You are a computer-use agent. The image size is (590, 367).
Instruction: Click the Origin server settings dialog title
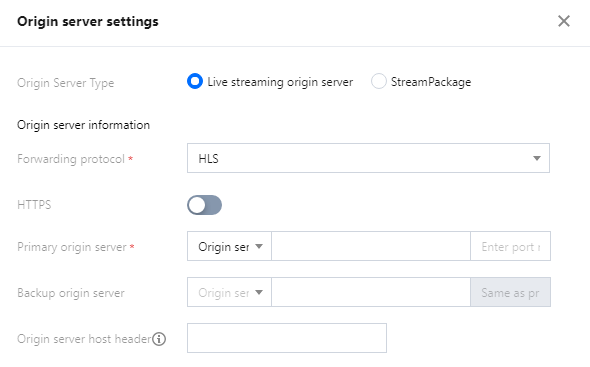point(88,21)
